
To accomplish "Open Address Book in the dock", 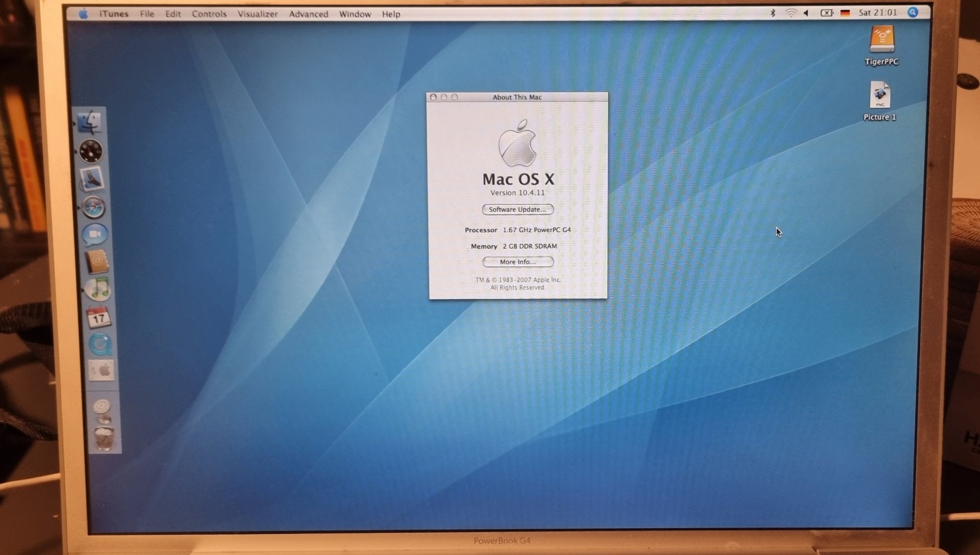I will [x=97, y=262].
